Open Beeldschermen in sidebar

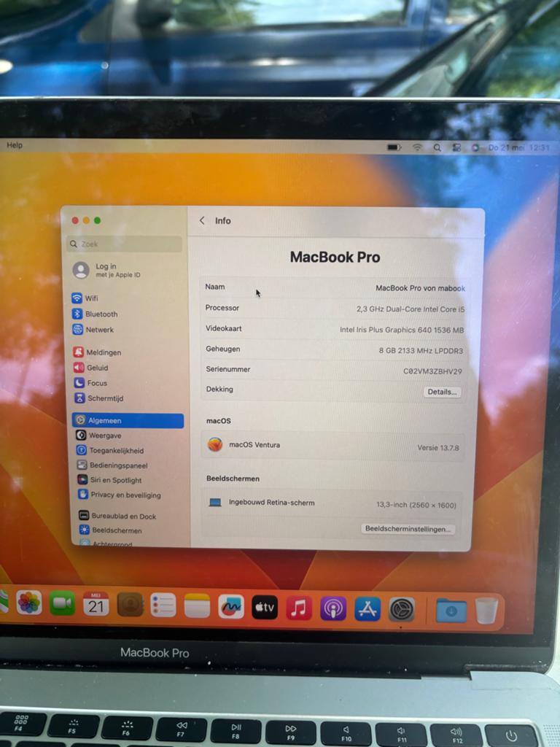tap(111, 530)
